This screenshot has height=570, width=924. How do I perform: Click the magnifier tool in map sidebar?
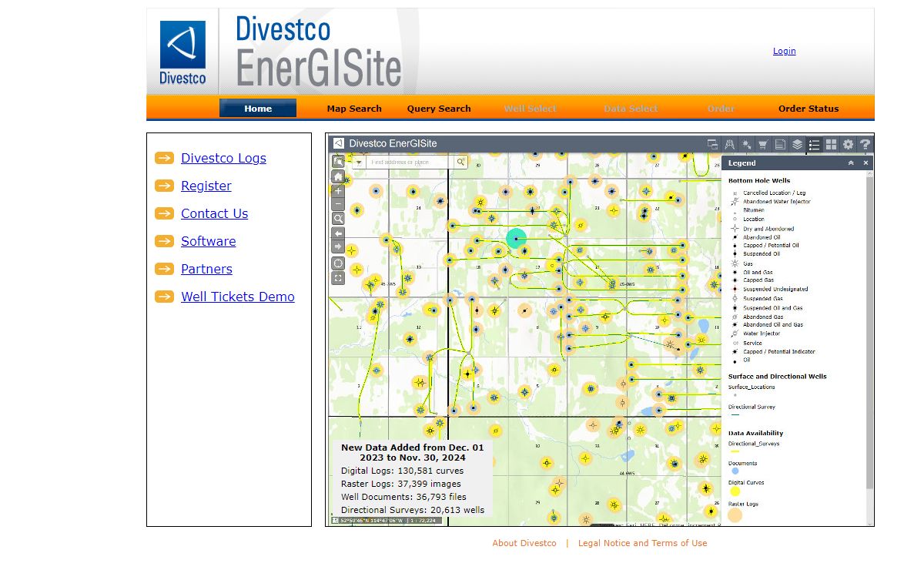tap(338, 219)
